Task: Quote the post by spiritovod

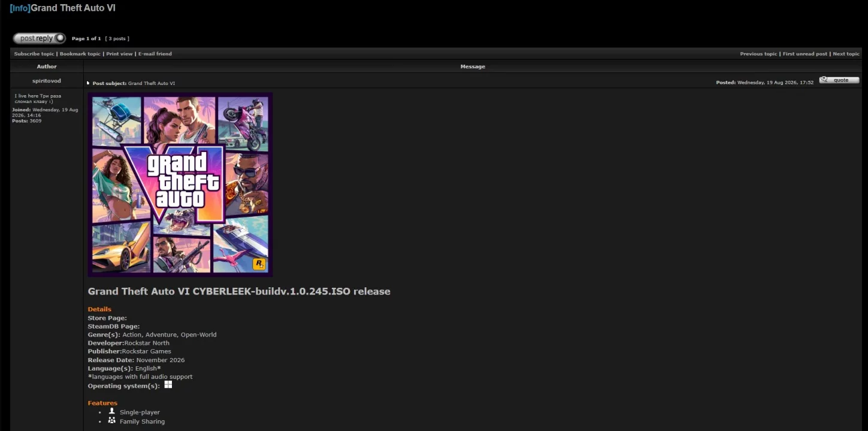Action: point(839,80)
